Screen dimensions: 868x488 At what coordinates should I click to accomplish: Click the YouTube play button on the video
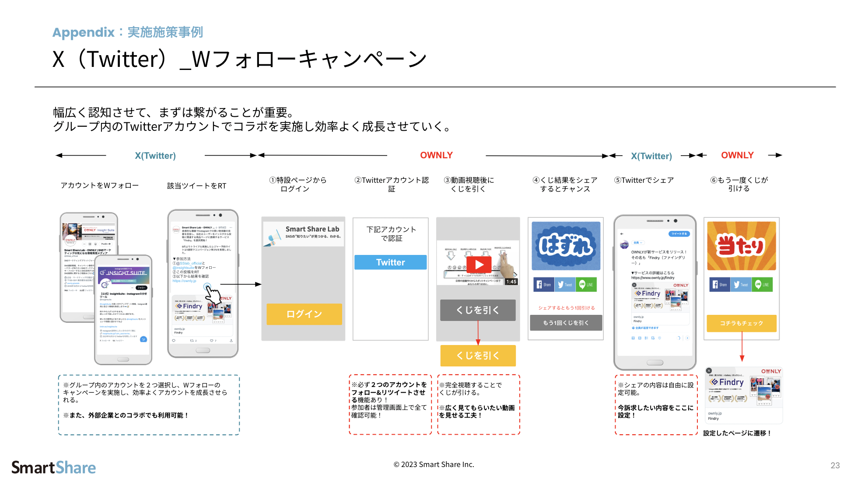[x=480, y=265]
